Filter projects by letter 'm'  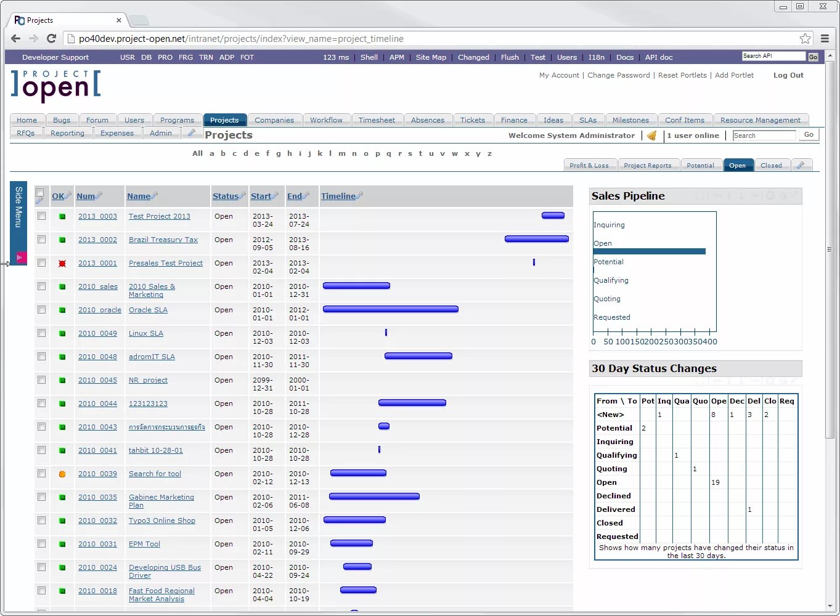pyautogui.click(x=342, y=153)
